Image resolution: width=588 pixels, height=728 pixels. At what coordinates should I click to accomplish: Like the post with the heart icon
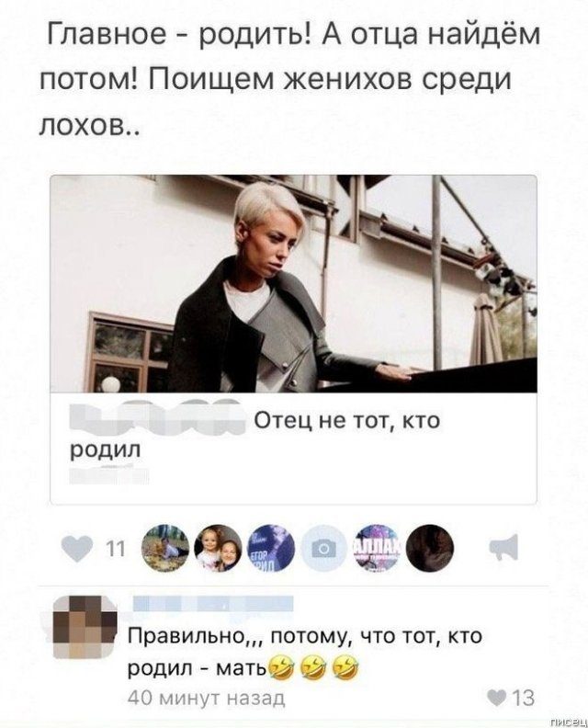point(76,550)
